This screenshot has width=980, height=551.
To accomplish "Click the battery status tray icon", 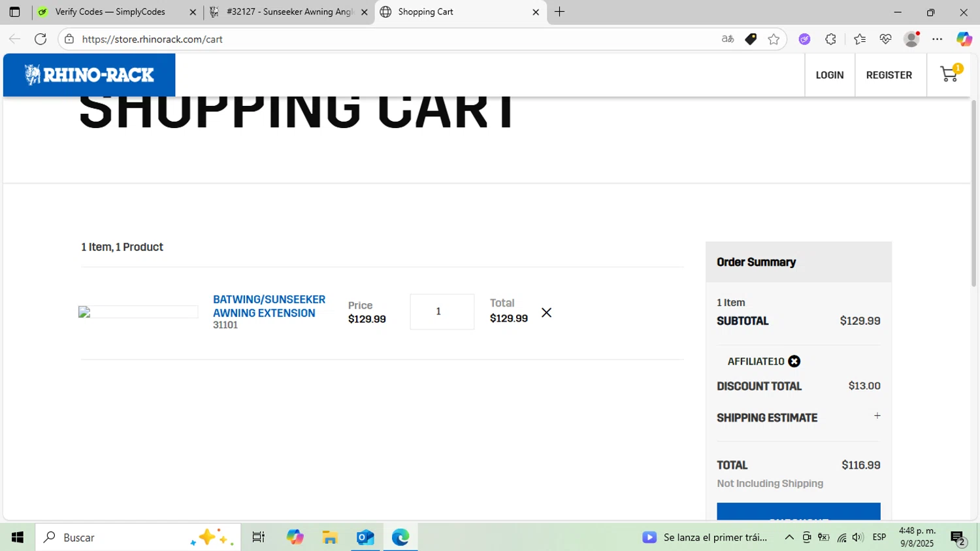I will (x=824, y=537).
